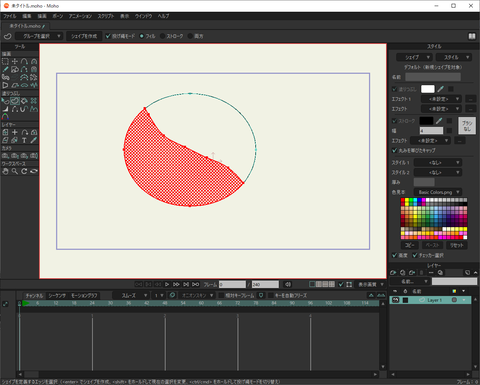Image resolution: width=480 pixels, height=385 pixels.
Task: Click the No Brush button
Action: [x=467, y=126]
